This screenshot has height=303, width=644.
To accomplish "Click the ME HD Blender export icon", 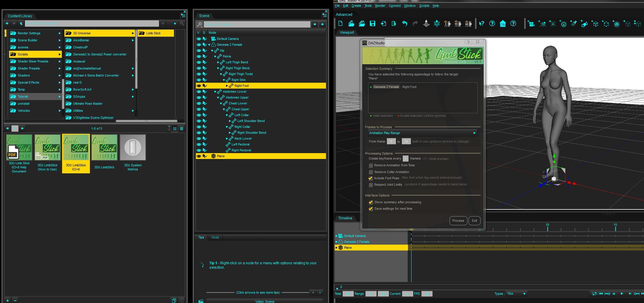I will [468, 23].
